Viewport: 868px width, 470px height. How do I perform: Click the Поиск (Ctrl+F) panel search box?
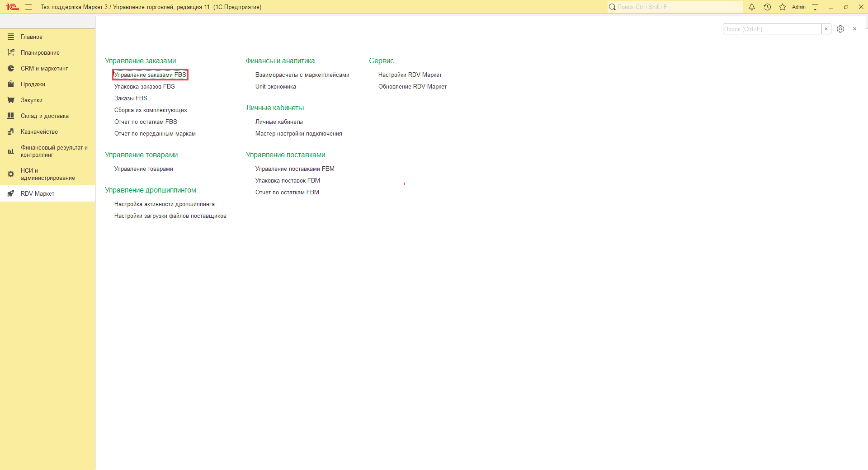click(772, 29)
